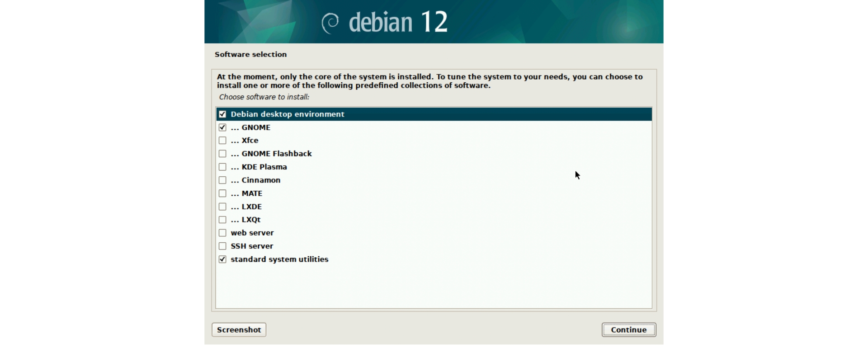
Task: Tick the GNOME Flashback checkbox
Action: point(222,154)
